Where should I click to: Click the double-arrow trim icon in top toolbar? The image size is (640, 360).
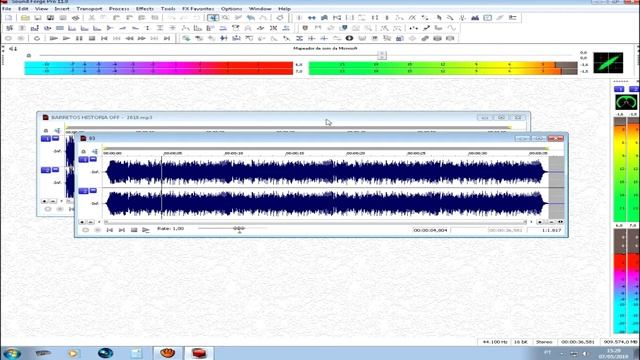click(x=312, y=18)
